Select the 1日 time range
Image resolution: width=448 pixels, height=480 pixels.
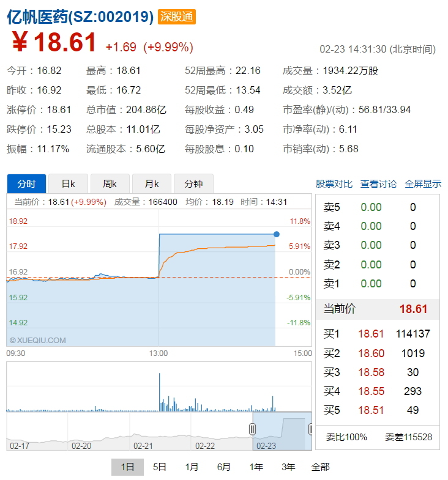127,467
